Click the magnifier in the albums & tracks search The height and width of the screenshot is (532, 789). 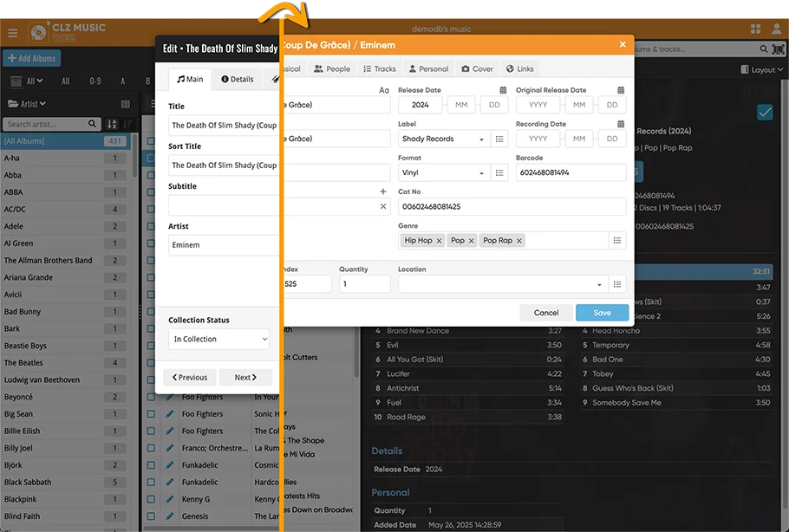tap(763, 49)
